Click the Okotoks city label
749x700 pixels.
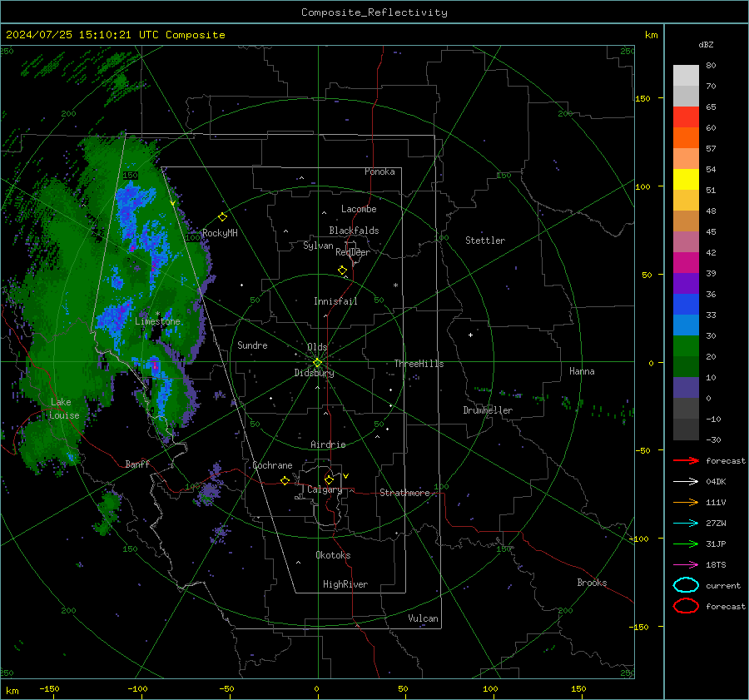point(333,555)
